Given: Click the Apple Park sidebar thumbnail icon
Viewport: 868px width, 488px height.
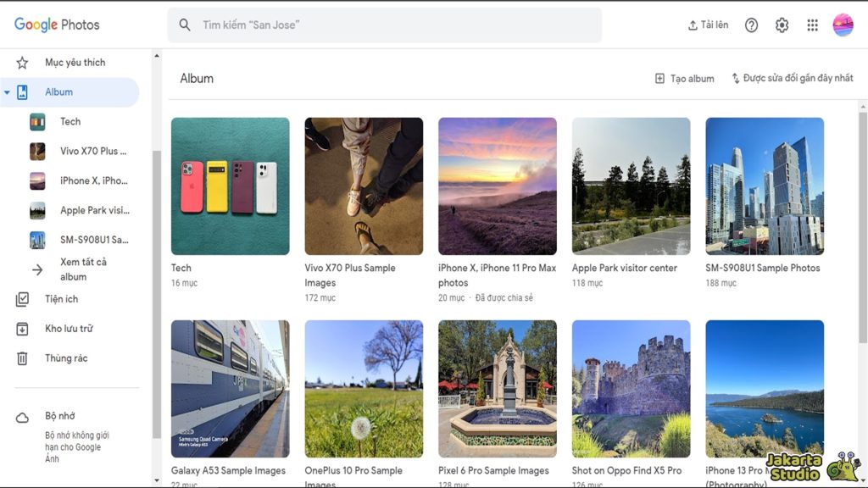Looking at the screenshot, I should click(x=37, y=210).
